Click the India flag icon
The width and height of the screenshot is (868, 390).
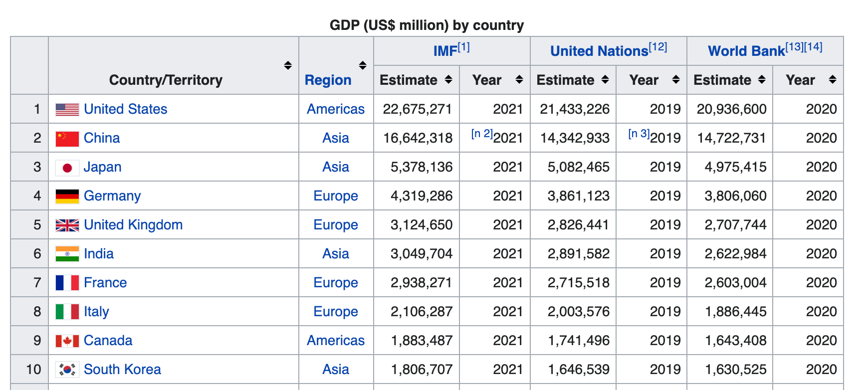(67, 254)
